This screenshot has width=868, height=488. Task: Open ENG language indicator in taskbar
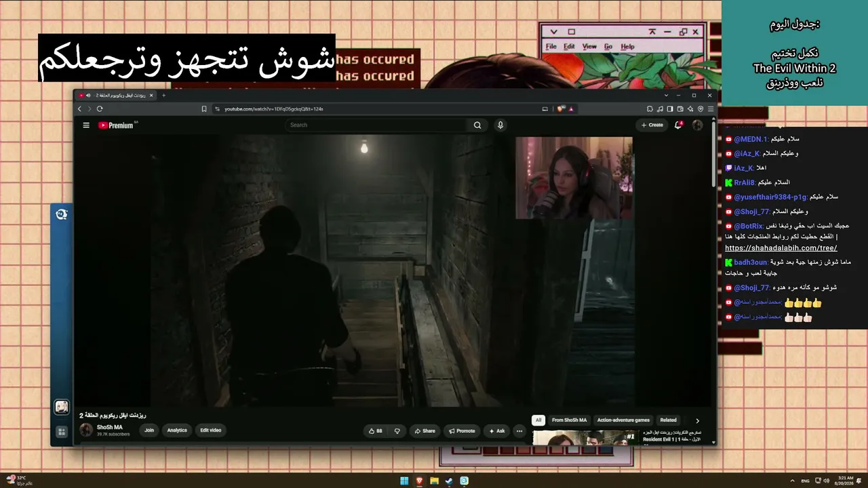point(805,481)
